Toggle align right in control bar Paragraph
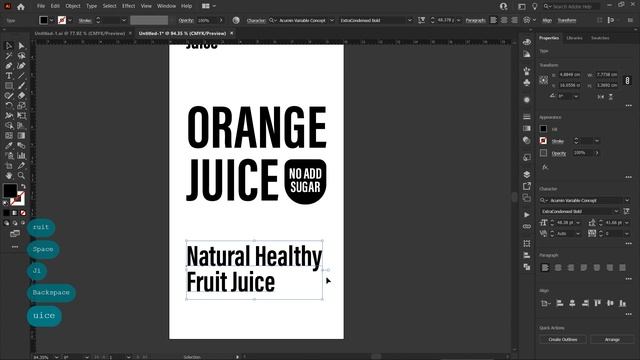 [515, 20]
